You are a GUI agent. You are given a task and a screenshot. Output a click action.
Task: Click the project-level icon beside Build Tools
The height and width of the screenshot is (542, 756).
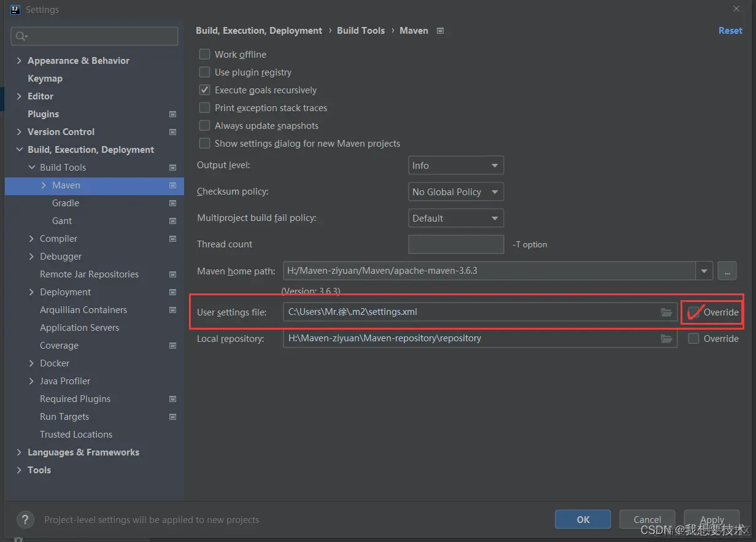pos(172,168)
